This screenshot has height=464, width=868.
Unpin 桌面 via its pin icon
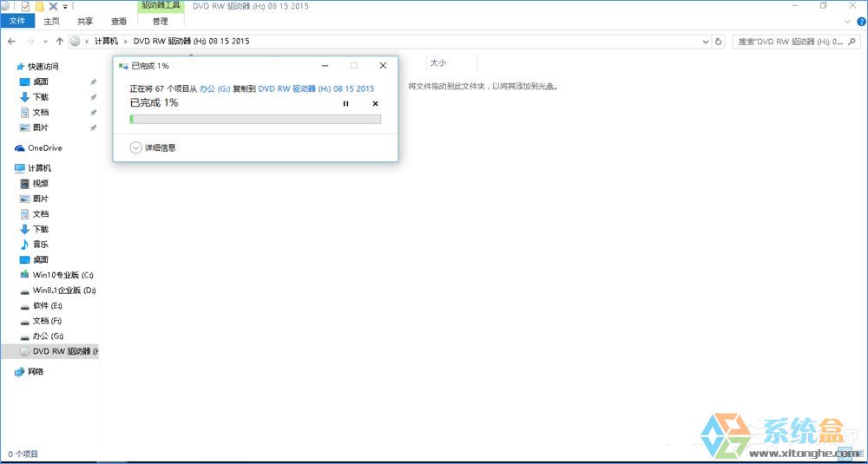pos(93,82)
